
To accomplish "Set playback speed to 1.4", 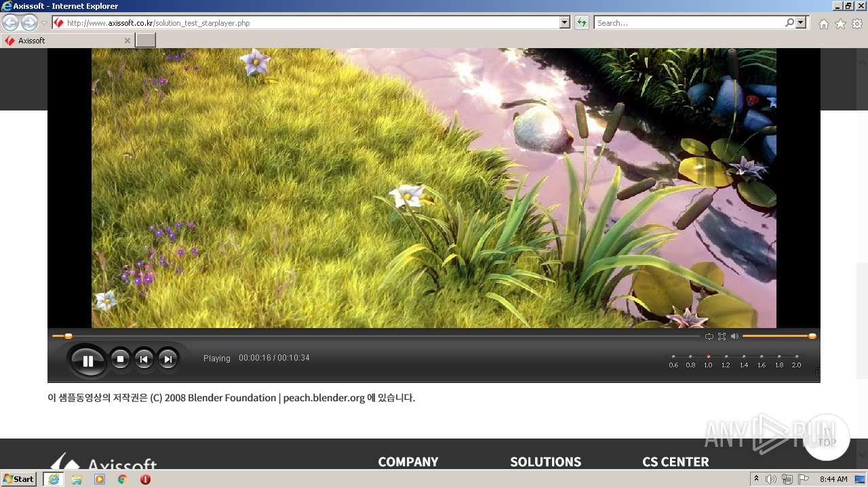I will pos(744,361).
